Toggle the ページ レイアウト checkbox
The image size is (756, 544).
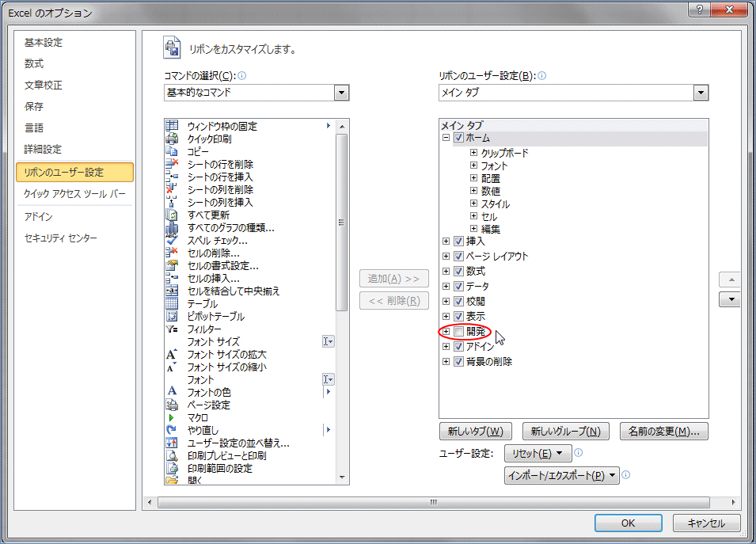coord(458,256)
